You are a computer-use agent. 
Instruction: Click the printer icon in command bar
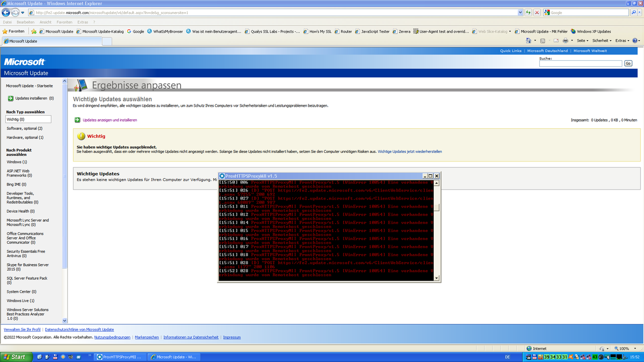click(x=565, y=40)
